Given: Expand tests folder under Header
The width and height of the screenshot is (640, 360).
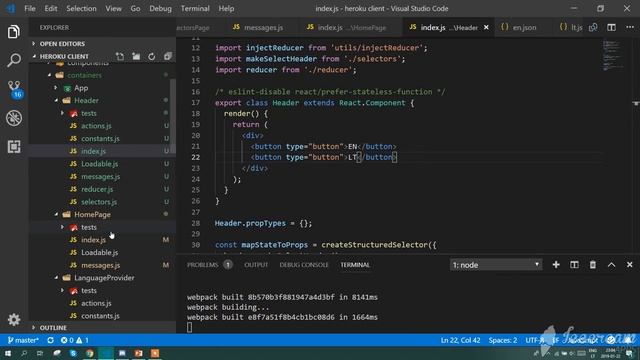Looking at the screenshot, I should tap(89, 113).
